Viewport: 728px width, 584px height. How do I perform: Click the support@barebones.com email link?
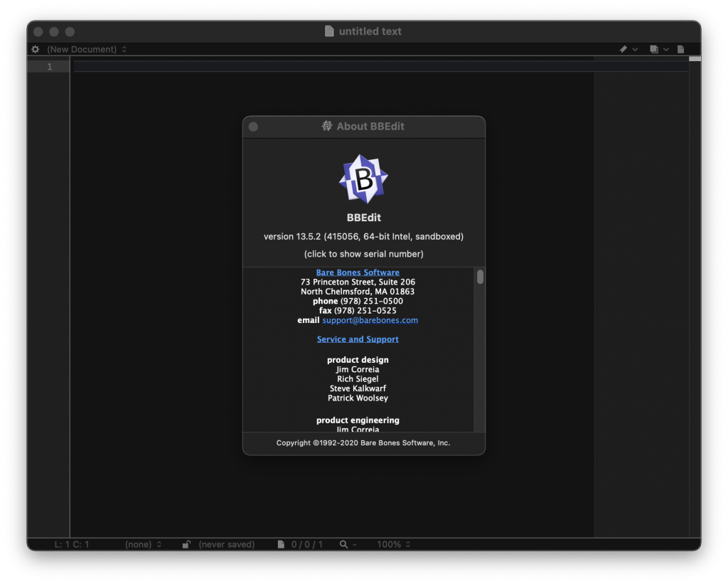(x=370, y=320)
